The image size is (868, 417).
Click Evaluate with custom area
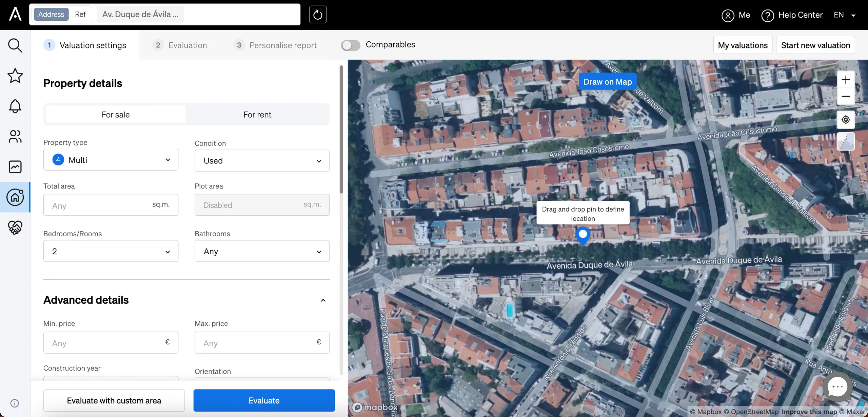pyautogui.click(x=114, y=400)
